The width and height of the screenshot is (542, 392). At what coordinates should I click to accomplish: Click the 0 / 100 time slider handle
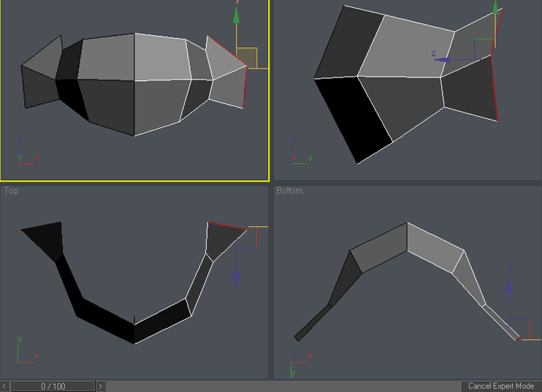pos(53,386)
